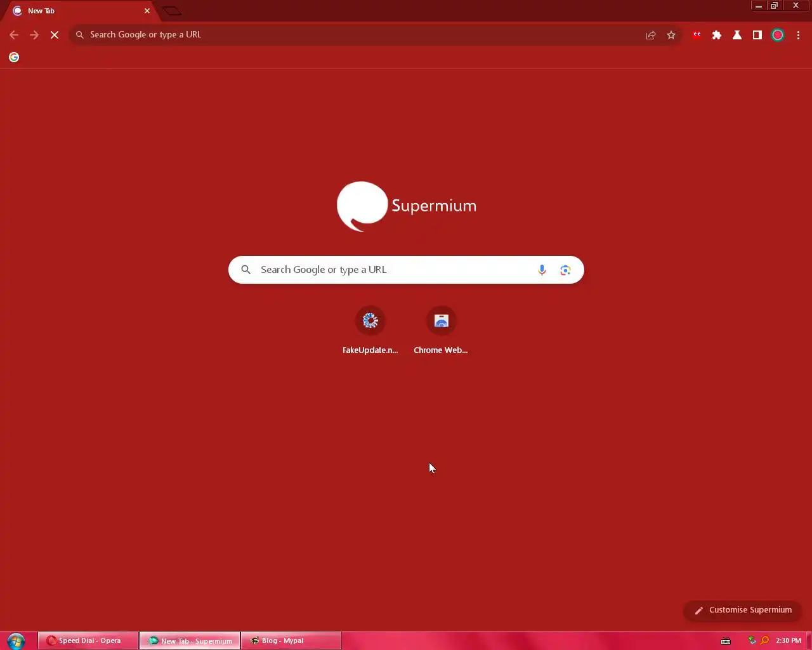Click the share page icon in address bar
812x650 pixels.
[x=651, y=35]
